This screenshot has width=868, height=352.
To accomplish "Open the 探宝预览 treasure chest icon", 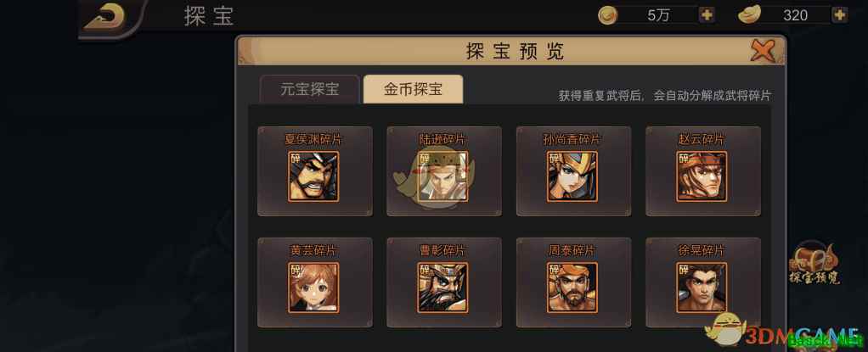I will tap(814, 262).
